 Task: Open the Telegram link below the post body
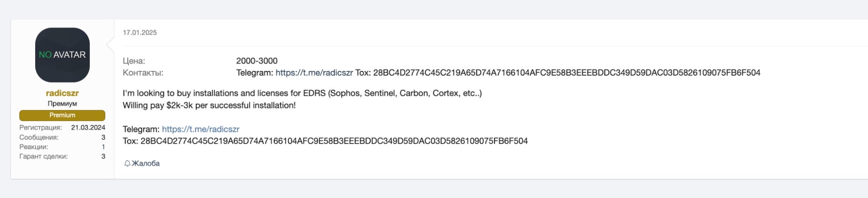(x=201, y=129)
